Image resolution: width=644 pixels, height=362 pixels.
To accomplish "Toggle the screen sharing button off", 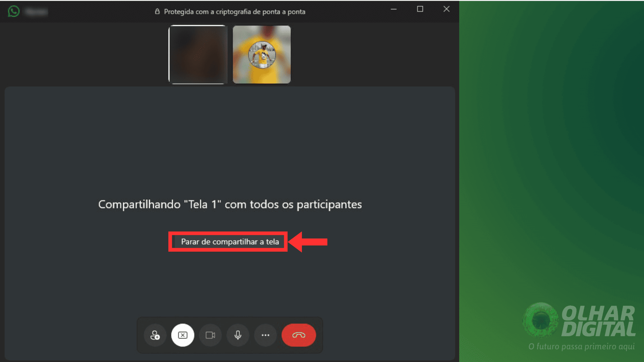I will click(x=183, y=335).
